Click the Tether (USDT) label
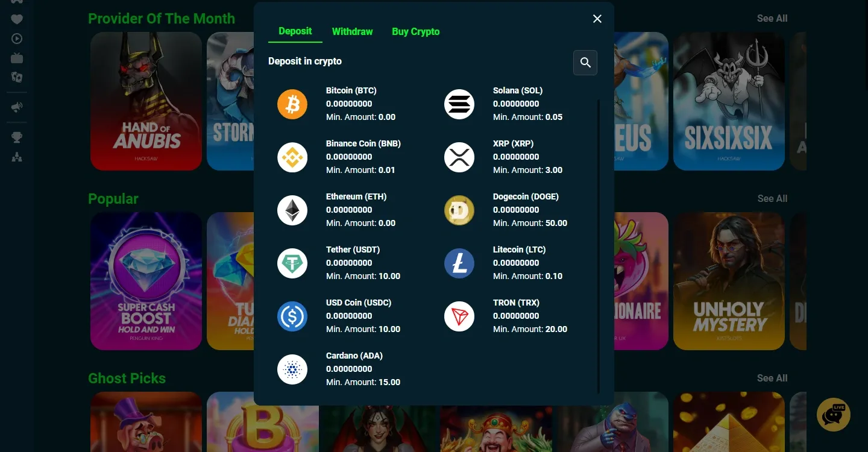The width and height of the screenshot is (868, 452). click(x=353, y=250)
